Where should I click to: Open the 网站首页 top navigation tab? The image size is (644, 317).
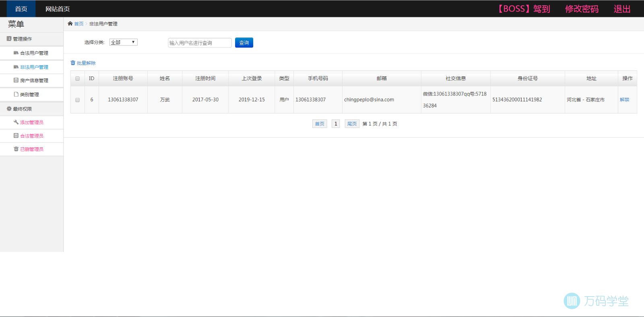coord(58,9)
